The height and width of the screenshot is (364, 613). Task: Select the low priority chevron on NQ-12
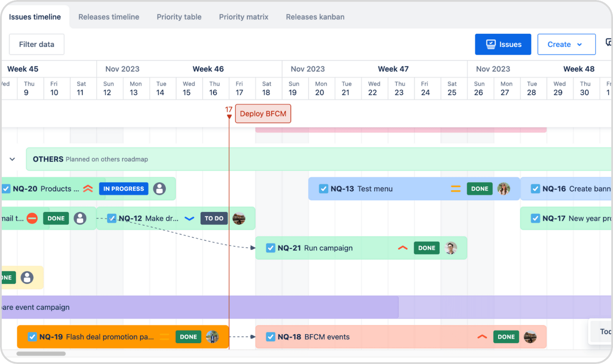point(189,218)
